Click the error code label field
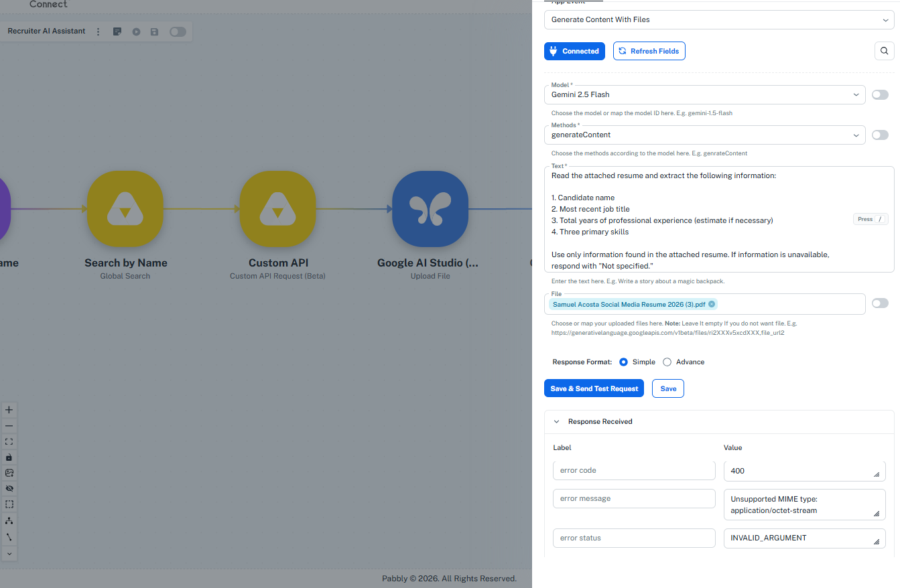Viewport: 900px width, 588px height. (634, 470)
